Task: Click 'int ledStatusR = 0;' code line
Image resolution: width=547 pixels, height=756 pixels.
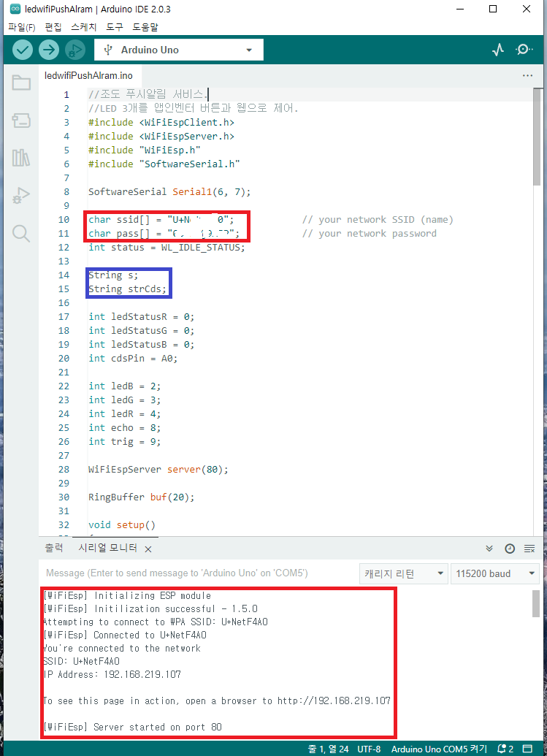Action: point(141,317)
